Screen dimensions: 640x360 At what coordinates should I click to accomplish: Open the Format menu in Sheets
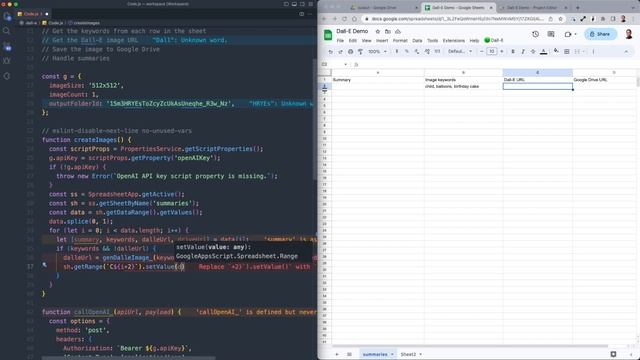pyautogui.click(x=400, y=41)
